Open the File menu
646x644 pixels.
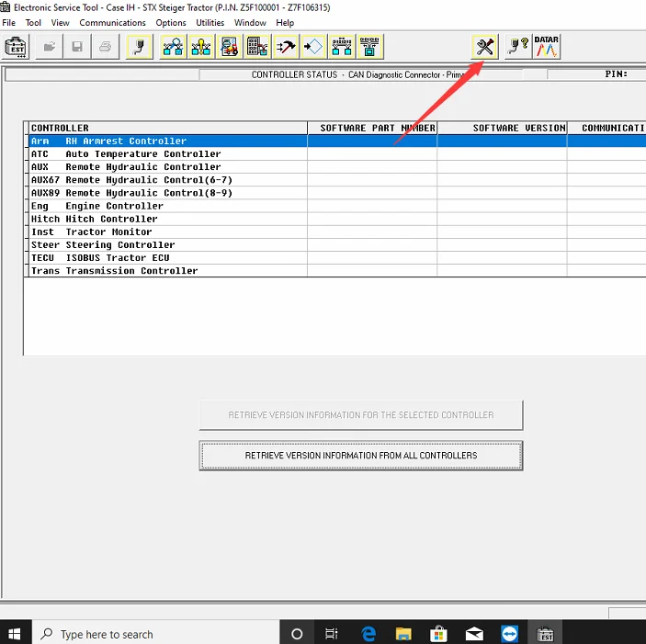(8, 23)
